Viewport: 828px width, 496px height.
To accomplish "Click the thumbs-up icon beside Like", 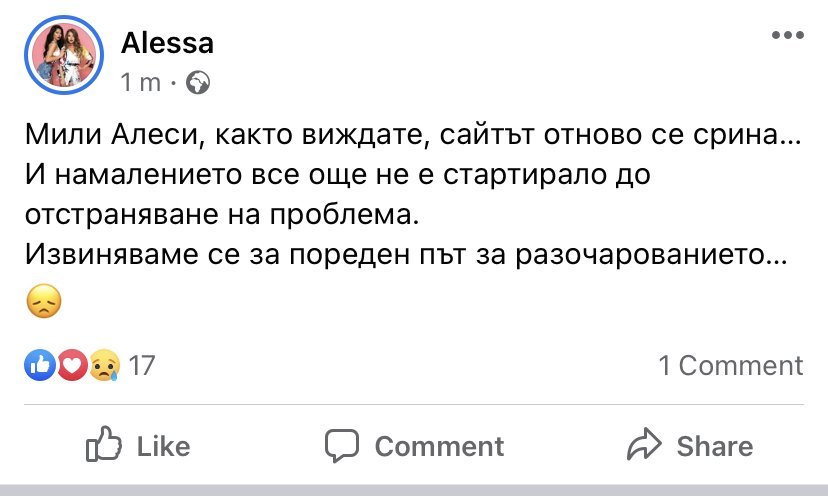I will tap(104, 445).
